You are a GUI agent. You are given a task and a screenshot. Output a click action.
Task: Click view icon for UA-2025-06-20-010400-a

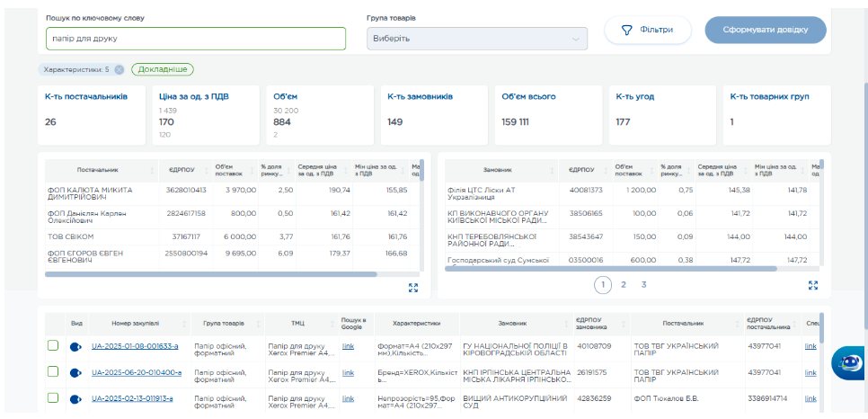click(x=75, y=372)
